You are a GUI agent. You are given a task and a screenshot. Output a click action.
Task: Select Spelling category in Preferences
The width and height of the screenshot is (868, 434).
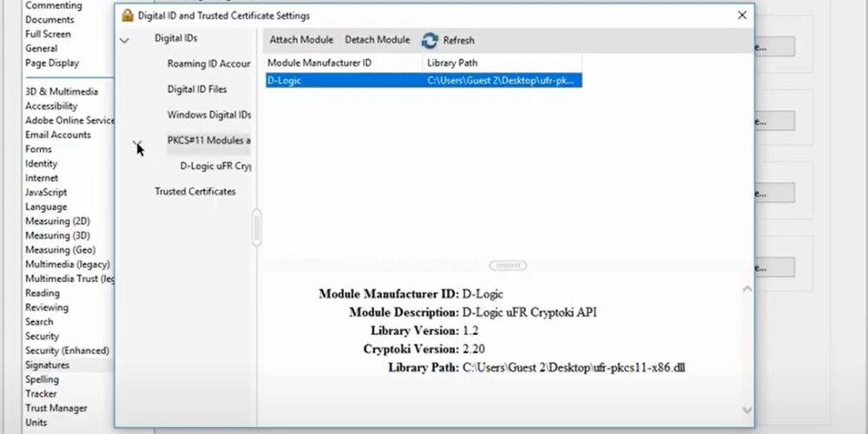point(42,380)
